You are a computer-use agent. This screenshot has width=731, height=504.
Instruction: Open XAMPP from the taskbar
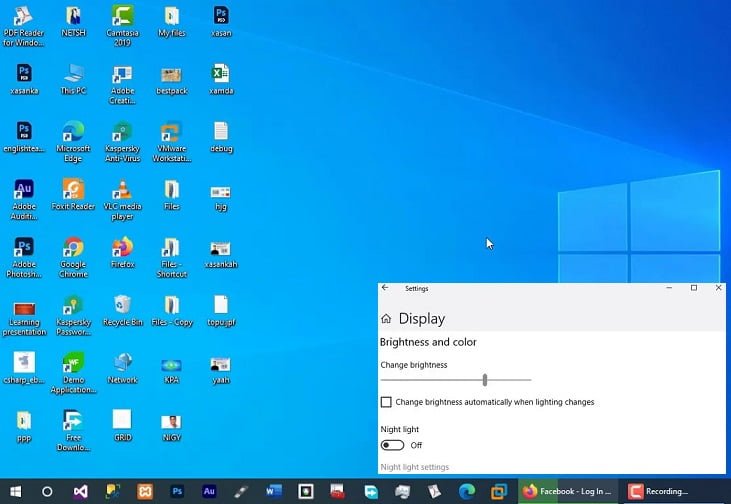145,491
